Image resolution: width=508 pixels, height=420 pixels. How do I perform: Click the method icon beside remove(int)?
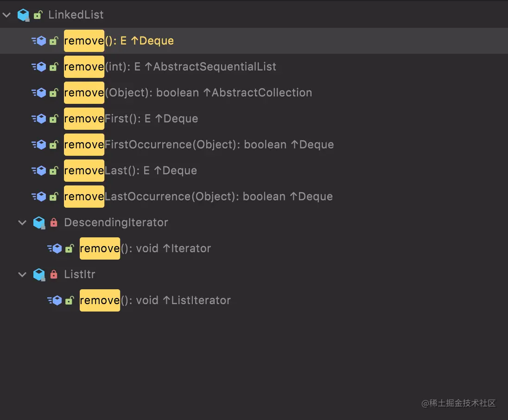(39, 67)
